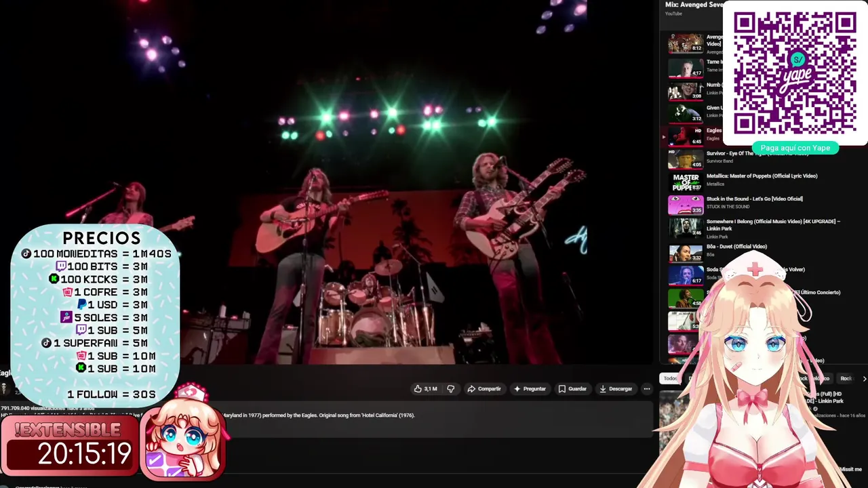Viewport: 868px width, 488px height.
Task: Click the Paga aquí con Yape label
Action: [795, 148]
